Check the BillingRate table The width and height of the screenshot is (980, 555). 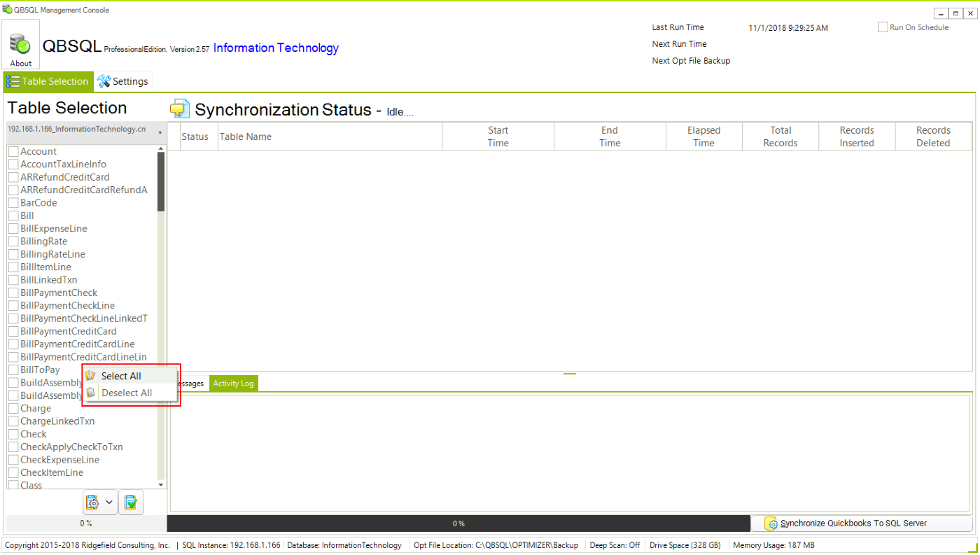pyautogui.click(x=13, y=241)
